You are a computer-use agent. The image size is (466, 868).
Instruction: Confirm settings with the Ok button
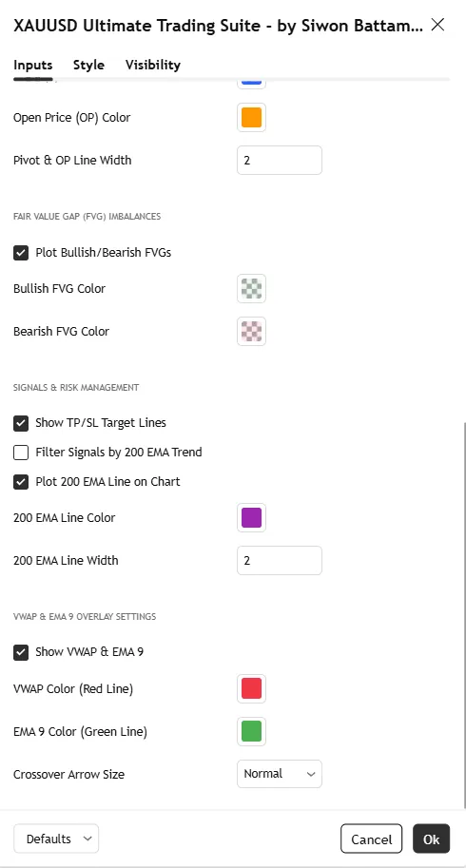coord(431,839)
